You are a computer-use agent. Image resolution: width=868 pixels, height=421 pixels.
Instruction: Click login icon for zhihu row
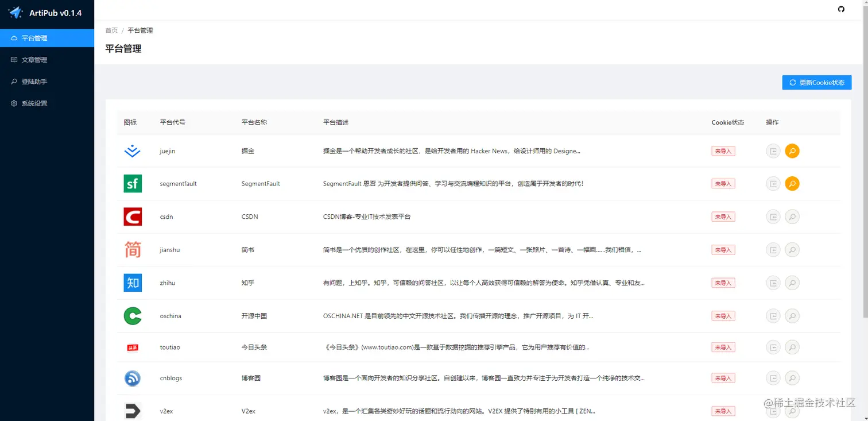pos(773,283)
